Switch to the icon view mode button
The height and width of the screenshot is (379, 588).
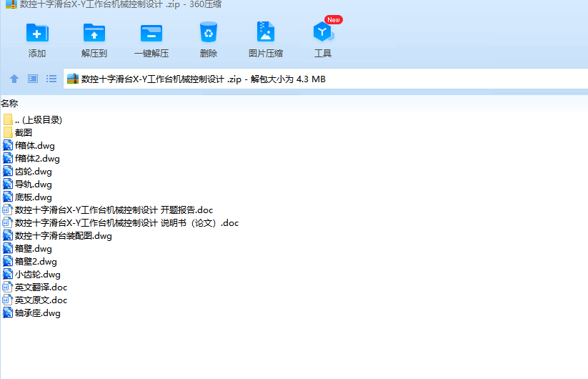point(33,79)
